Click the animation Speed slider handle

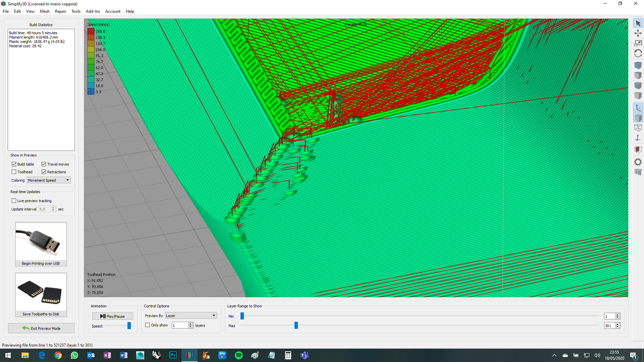pos(129,326)
